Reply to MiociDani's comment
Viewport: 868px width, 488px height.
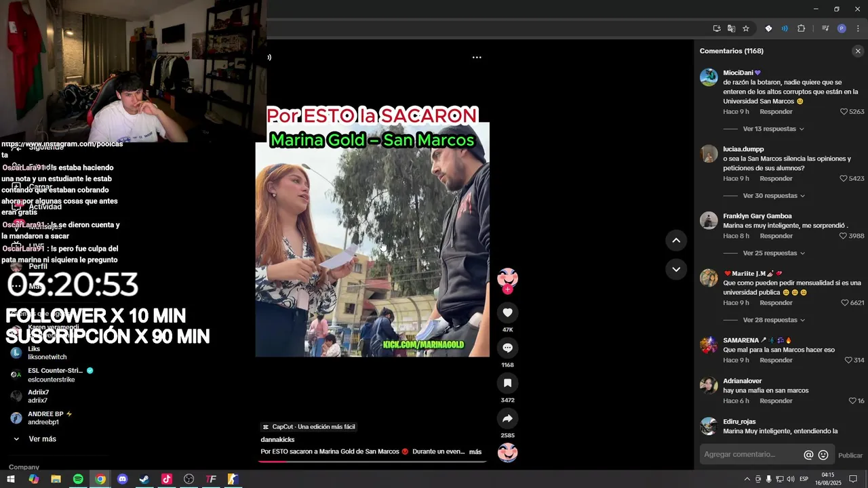[776, 112]
